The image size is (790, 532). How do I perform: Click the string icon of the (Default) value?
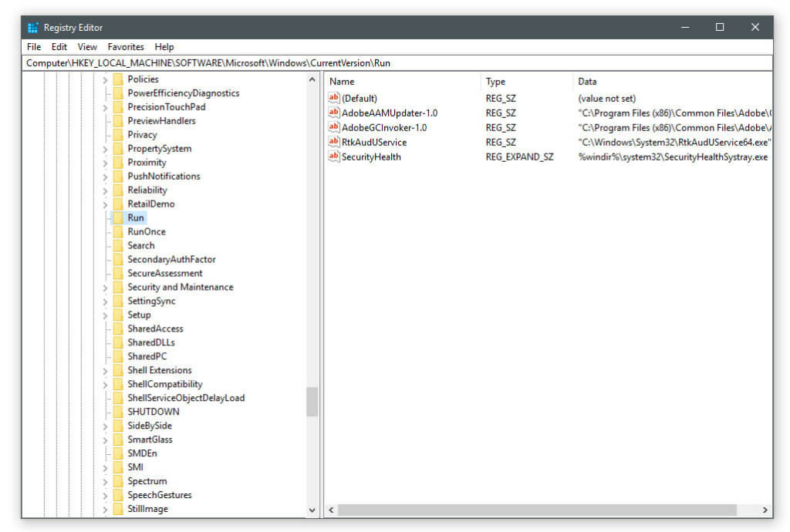click(333, 98)
